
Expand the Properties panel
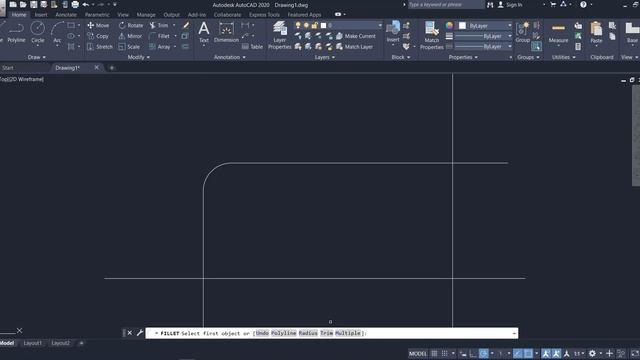(463, 57)
